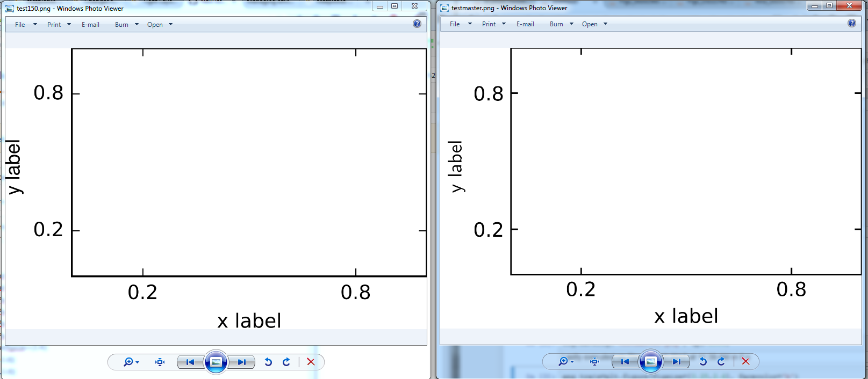The width and height of the screenshot is (868, 379).
Task: Click the help icon in testmaster.png window
Action: click(852, 23)
